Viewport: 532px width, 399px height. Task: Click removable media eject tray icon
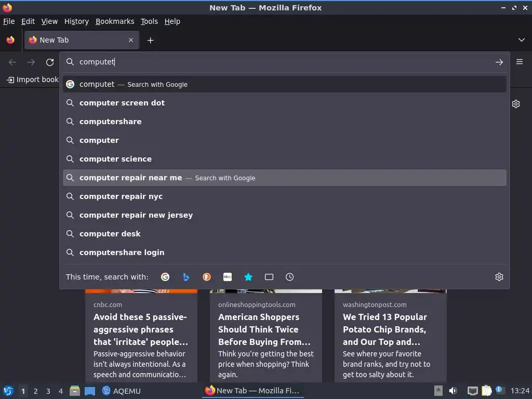[438, 391]
